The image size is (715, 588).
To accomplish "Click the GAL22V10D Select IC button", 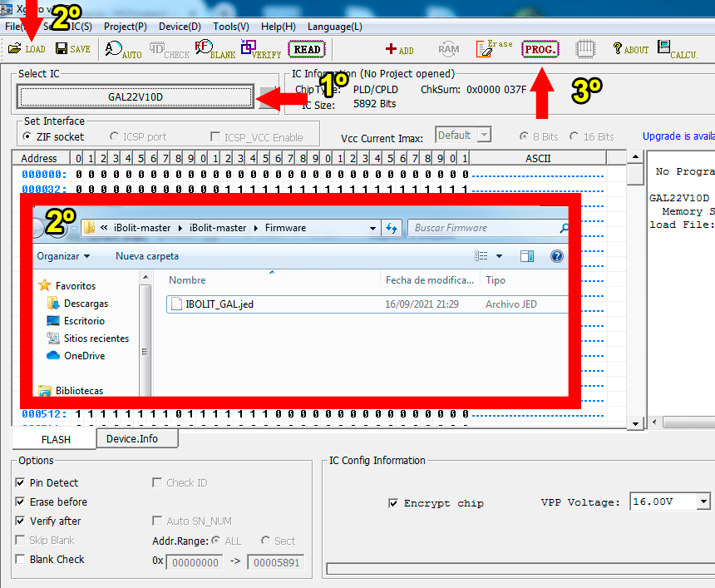I will pyautogui.click(x=136, y=96).
